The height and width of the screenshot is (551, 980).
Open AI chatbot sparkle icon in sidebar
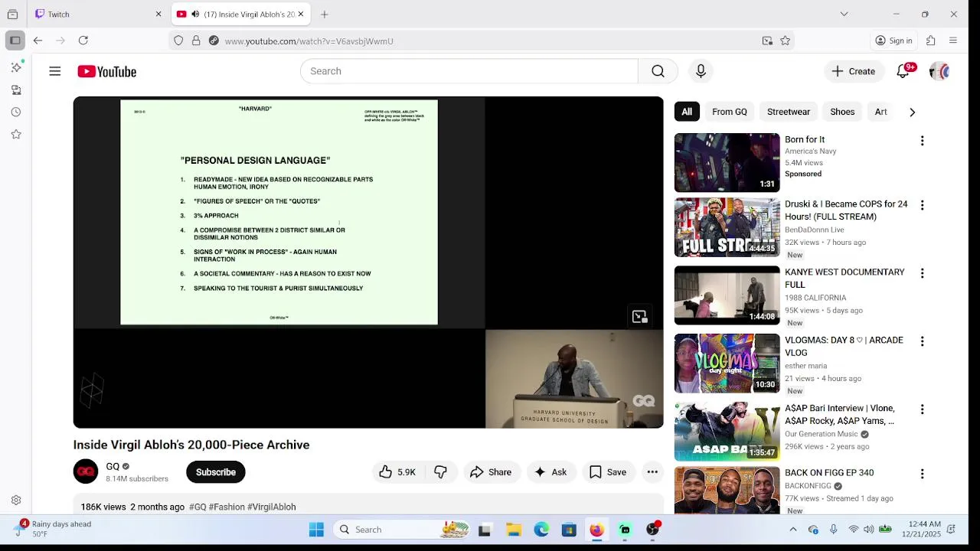click(x=16, y=67)
